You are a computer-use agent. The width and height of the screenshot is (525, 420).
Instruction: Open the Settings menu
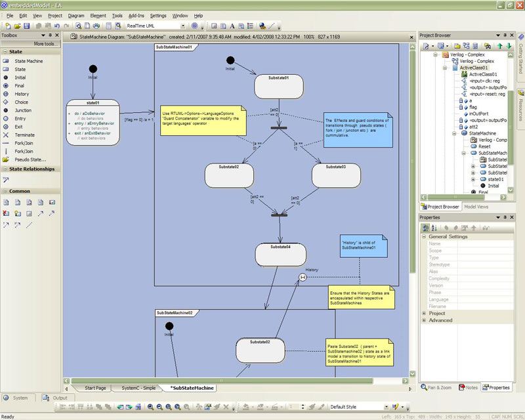(x=158, y=16)
